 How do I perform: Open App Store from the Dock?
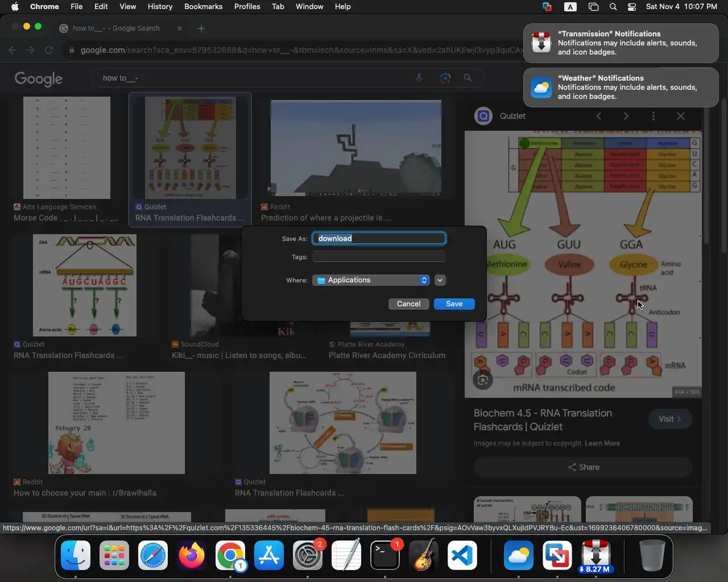[269, 555]
